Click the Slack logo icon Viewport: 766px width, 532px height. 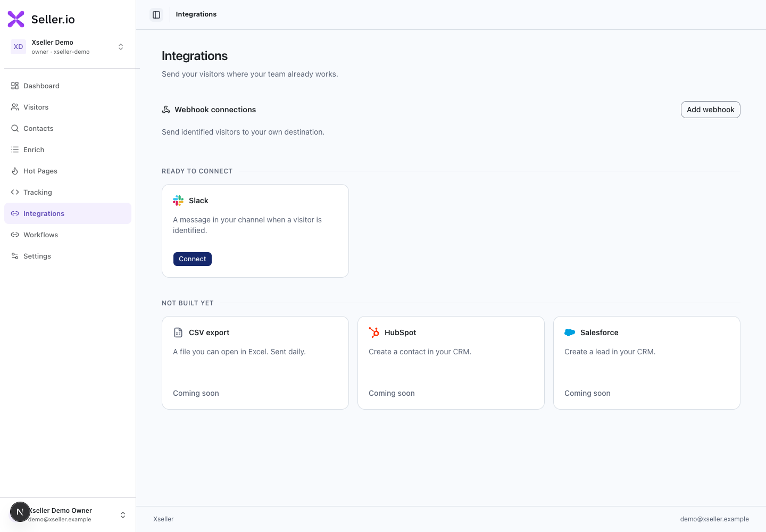178,201
